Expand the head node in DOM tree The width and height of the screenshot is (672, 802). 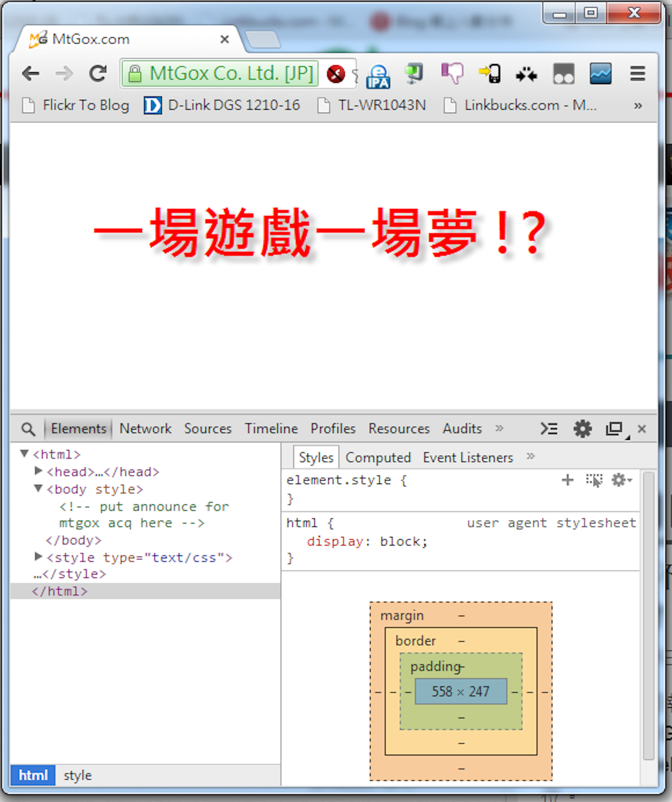[38, 471]
